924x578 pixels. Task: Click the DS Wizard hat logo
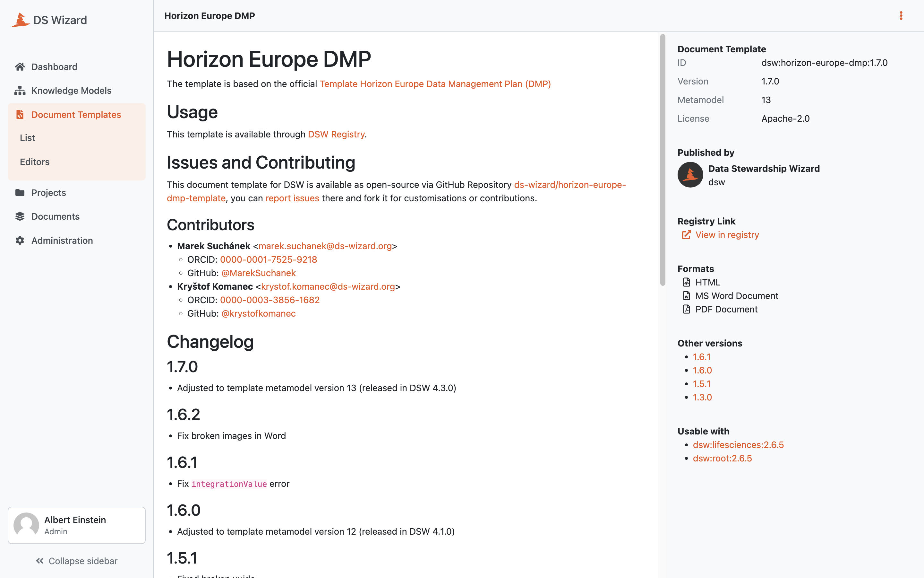[21, 20]
